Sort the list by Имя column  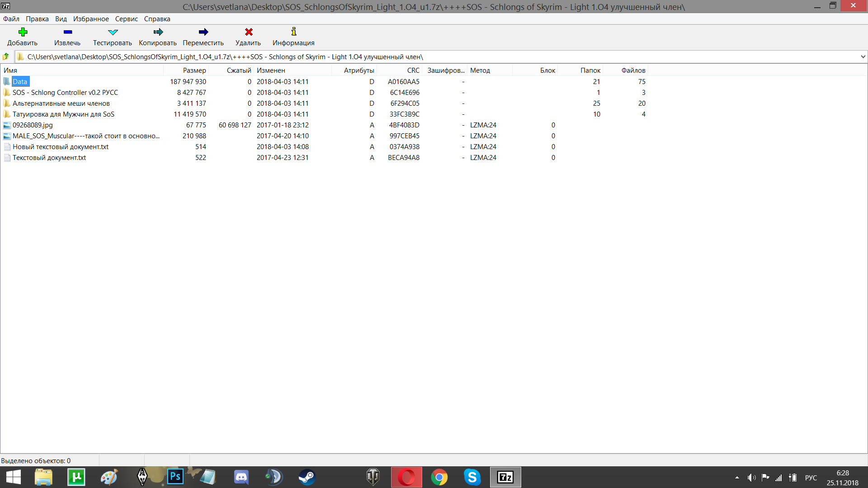(x=82, y=70)
